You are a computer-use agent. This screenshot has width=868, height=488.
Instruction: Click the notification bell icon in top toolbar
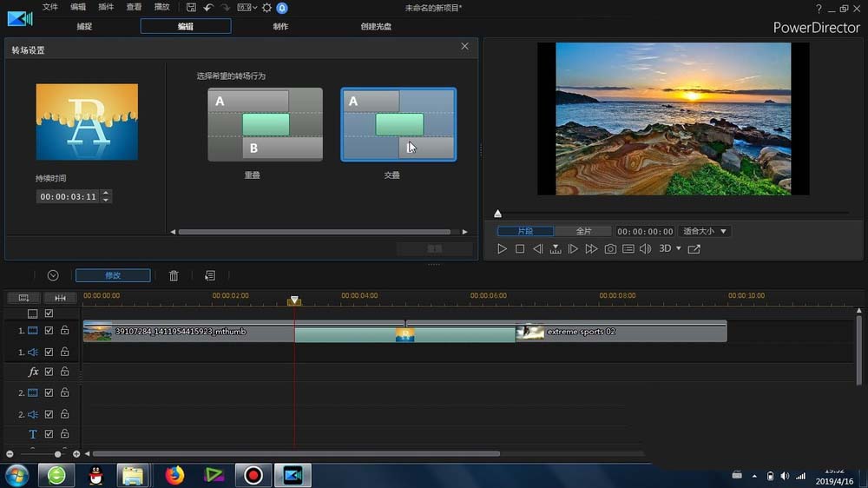click(282, 8)
